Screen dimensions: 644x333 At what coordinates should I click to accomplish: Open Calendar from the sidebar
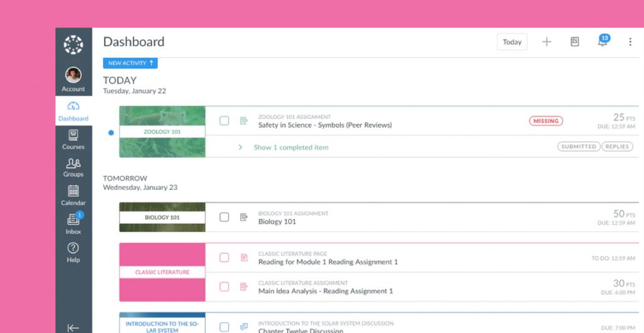tap(74, 195)
